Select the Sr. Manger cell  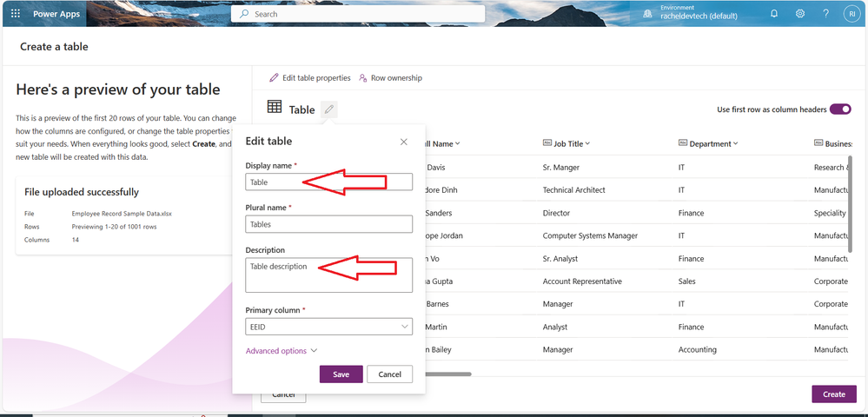[x=561, y=168]
